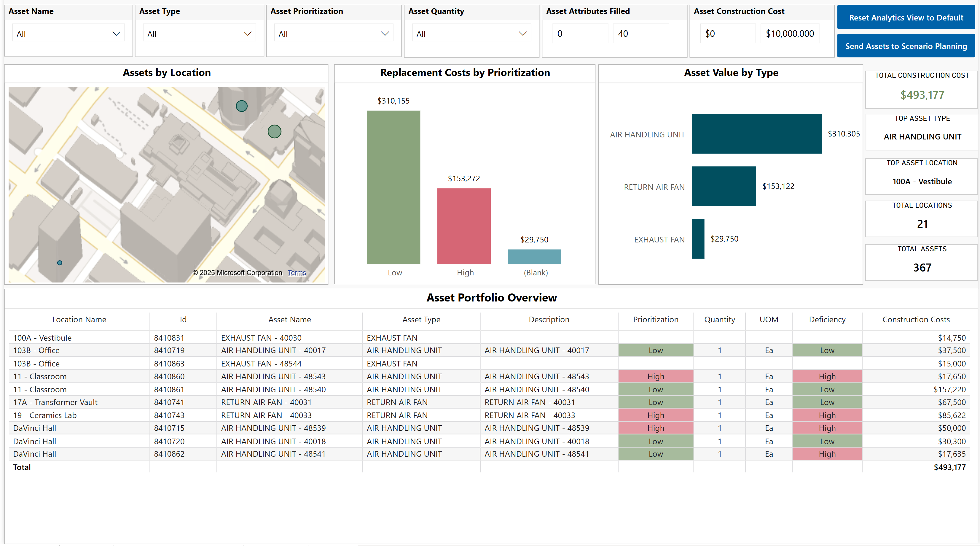The height and width of the screenshot is (546, 980).
Task: Click the teal (Blank) prioritization bar
Action: tap(534, 257)
